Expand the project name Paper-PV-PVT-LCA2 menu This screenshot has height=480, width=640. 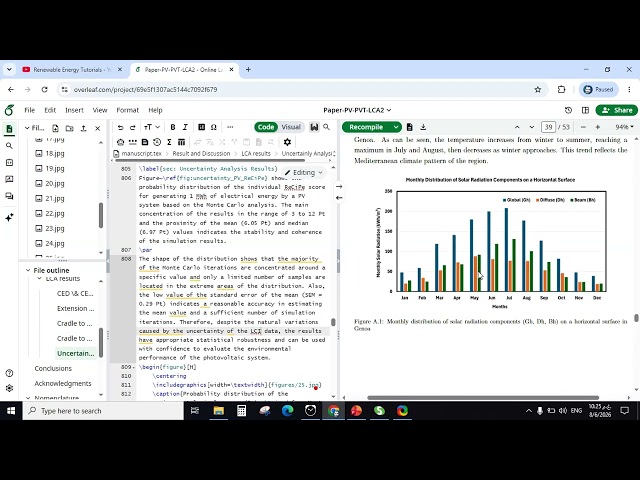coord(357,110)
